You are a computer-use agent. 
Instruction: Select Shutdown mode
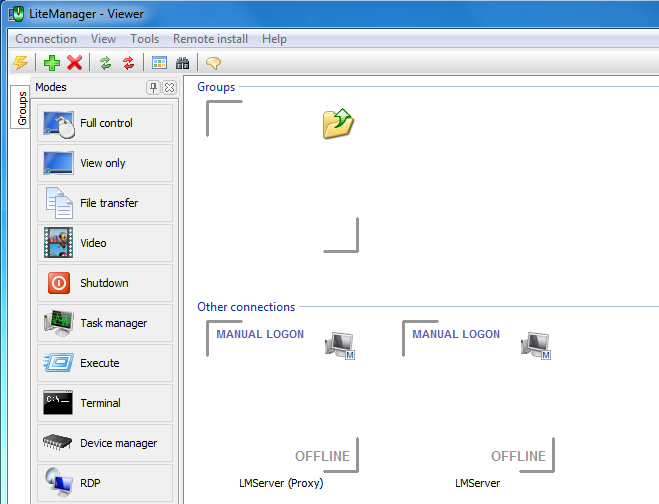pos(105,283)
